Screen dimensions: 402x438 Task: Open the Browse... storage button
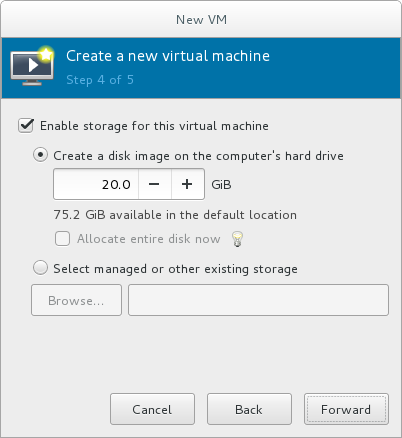pyautogui.click(x=76, y=300)
